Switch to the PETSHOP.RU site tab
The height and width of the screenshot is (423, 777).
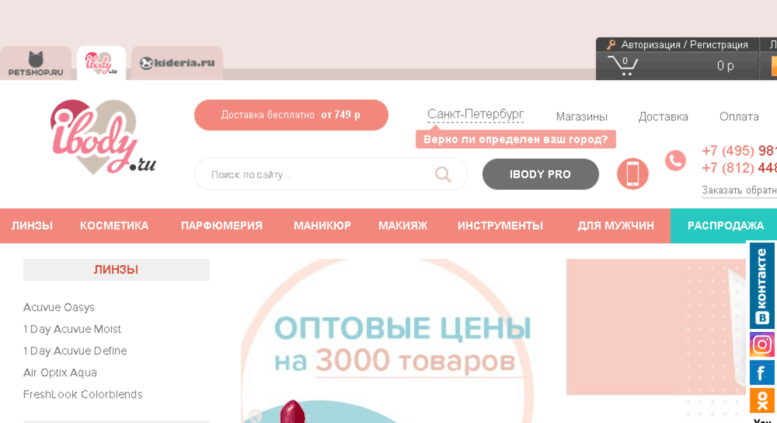(x=36, y=63)
